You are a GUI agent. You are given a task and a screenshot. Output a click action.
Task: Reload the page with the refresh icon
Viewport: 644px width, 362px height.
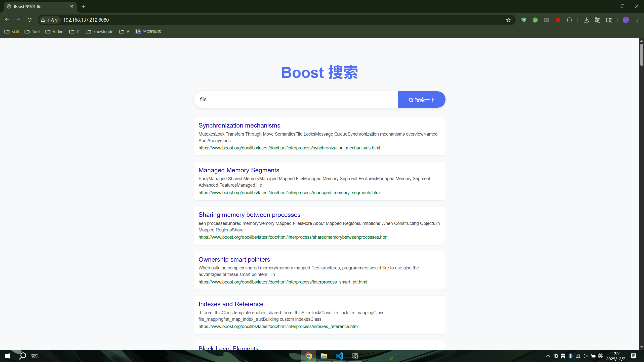click(29, 20)
